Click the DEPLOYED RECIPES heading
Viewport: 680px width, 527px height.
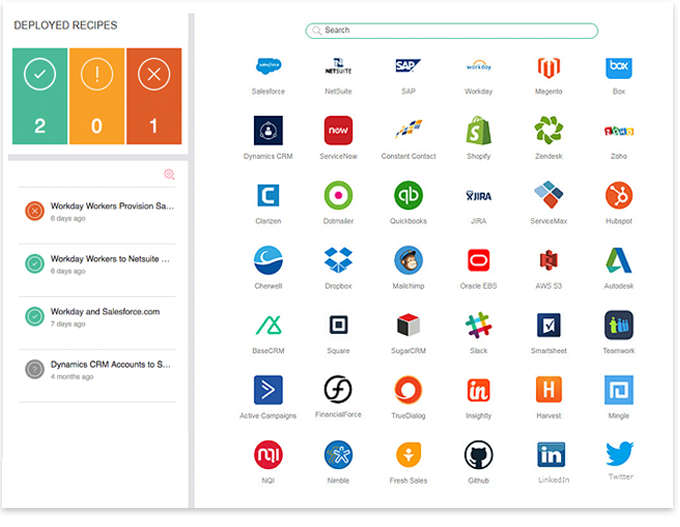click(x=65, y=25)
